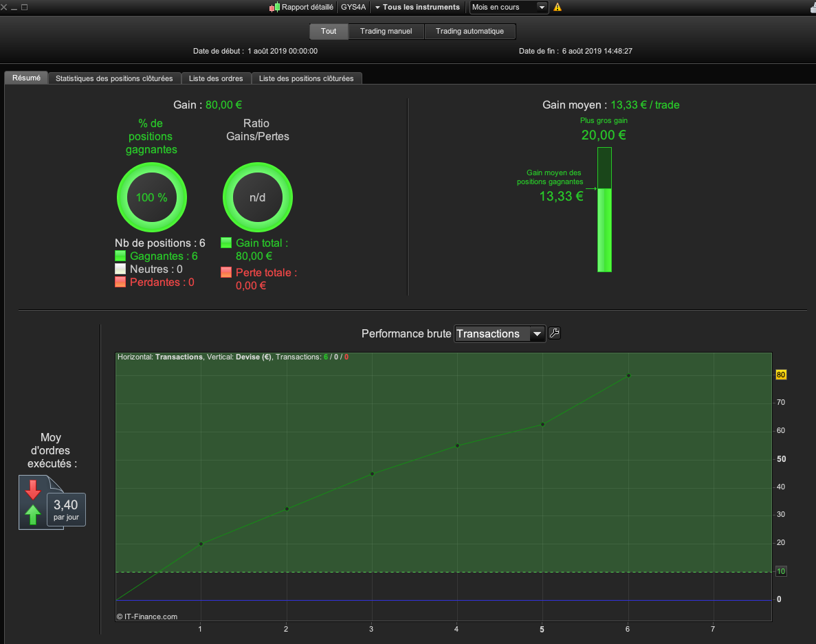Click the Rapport détaillé candlestick icon

(274, 8)
